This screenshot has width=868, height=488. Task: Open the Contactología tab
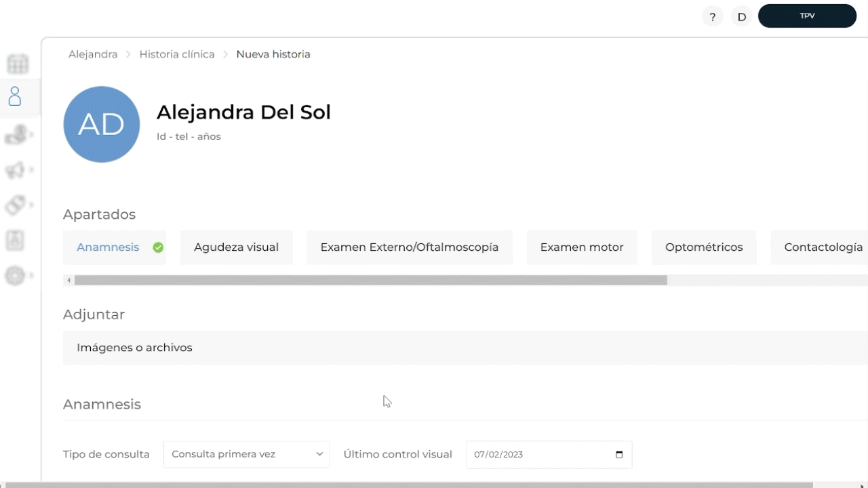pos(819,247)
